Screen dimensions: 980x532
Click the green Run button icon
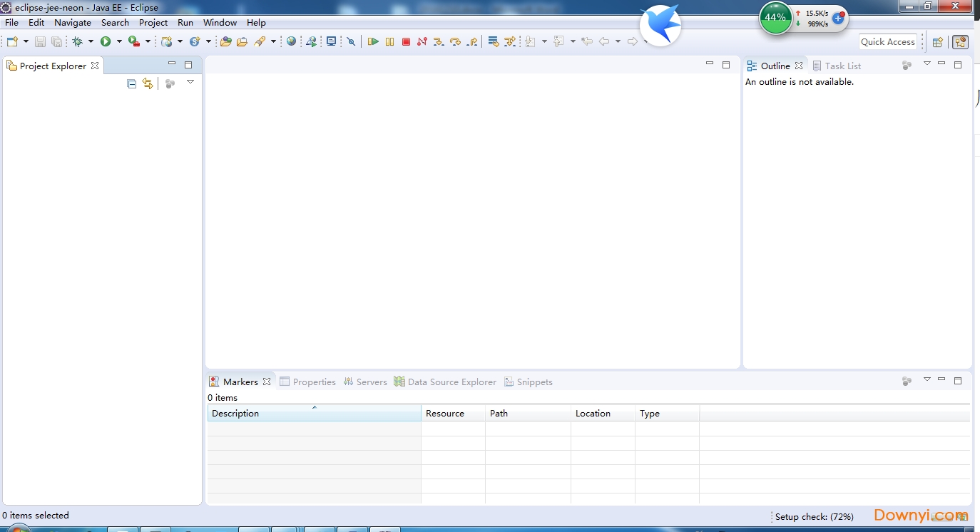coord(106,41)
